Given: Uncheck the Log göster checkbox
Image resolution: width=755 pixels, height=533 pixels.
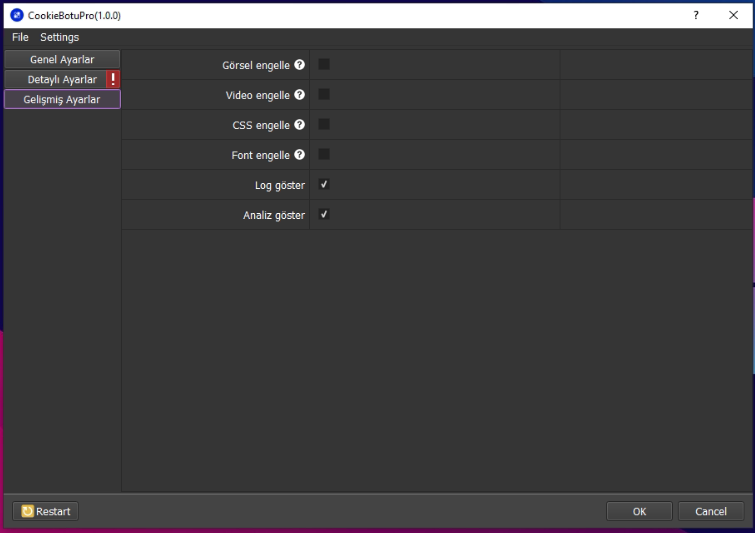Looking at the screenshot, I should [x=324, y=185].
